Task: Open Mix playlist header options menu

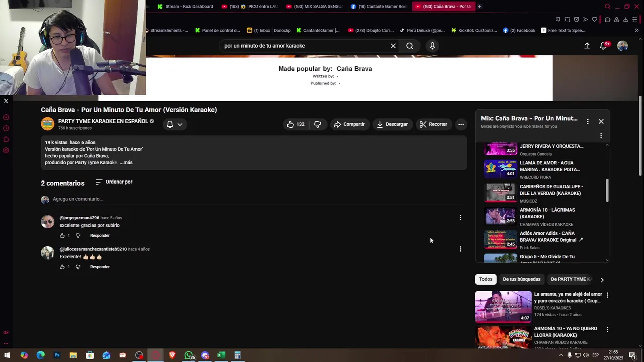Action: pyautogui.click(x=587, y=121)
